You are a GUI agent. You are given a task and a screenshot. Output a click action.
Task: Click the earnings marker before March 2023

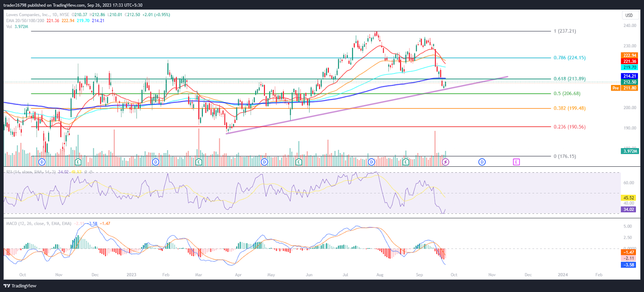(198, 162)
